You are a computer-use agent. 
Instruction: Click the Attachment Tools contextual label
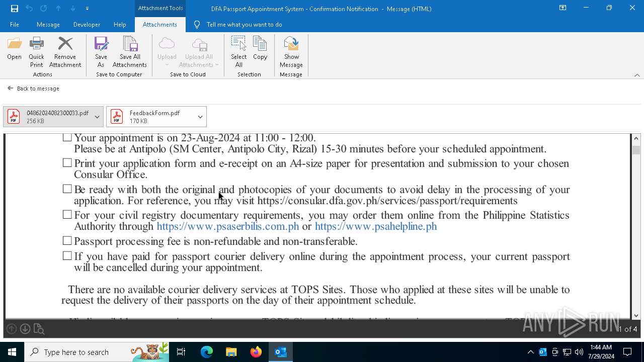[160, 8]
